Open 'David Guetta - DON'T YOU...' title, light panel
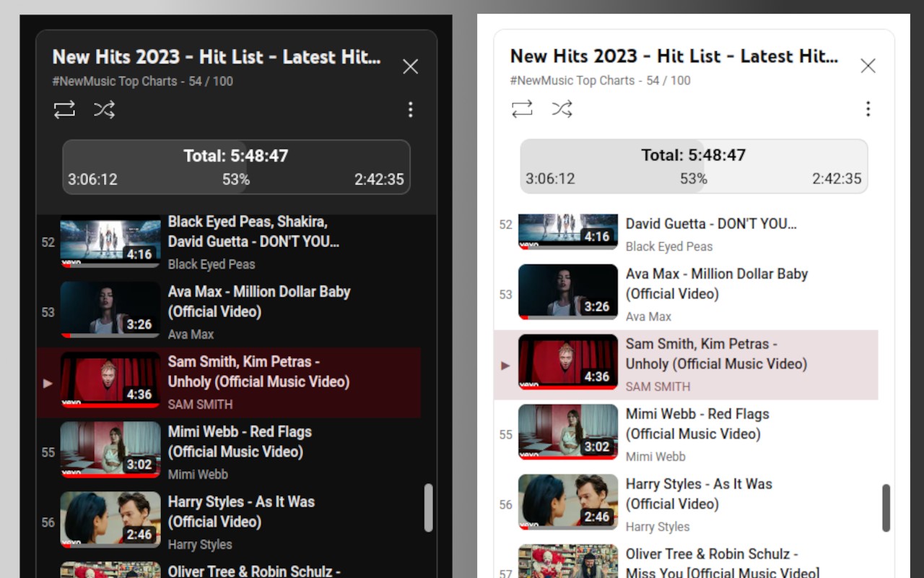Viewport: 924px width, 578px height. tap(711, 223)
